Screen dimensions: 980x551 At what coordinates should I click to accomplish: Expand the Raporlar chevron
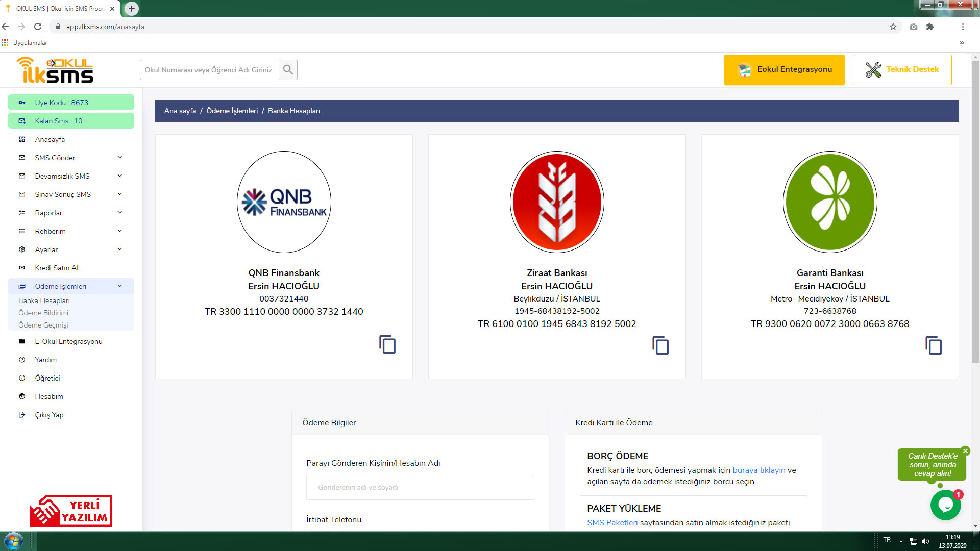[x=120, y=212]
